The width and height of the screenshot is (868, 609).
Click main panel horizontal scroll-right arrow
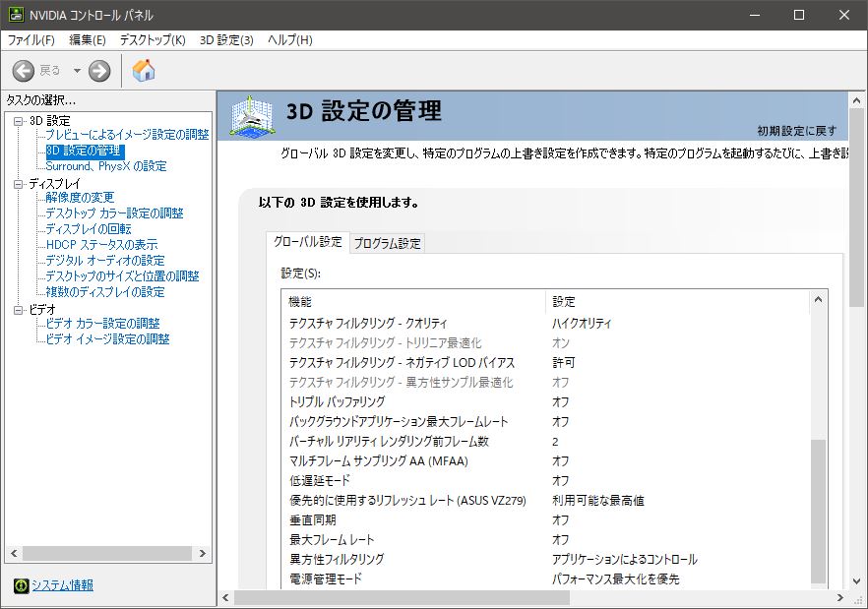[x=840, y=598]
